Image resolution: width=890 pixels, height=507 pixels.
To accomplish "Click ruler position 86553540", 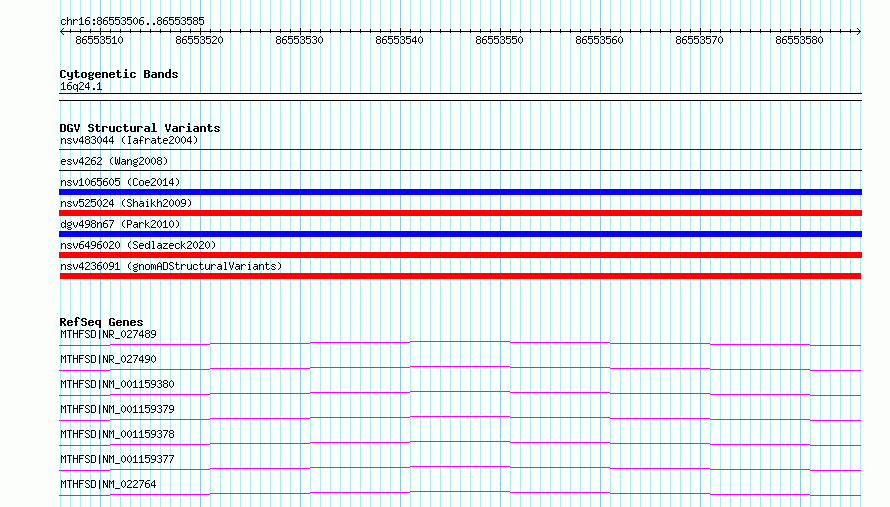I will 399,40.
